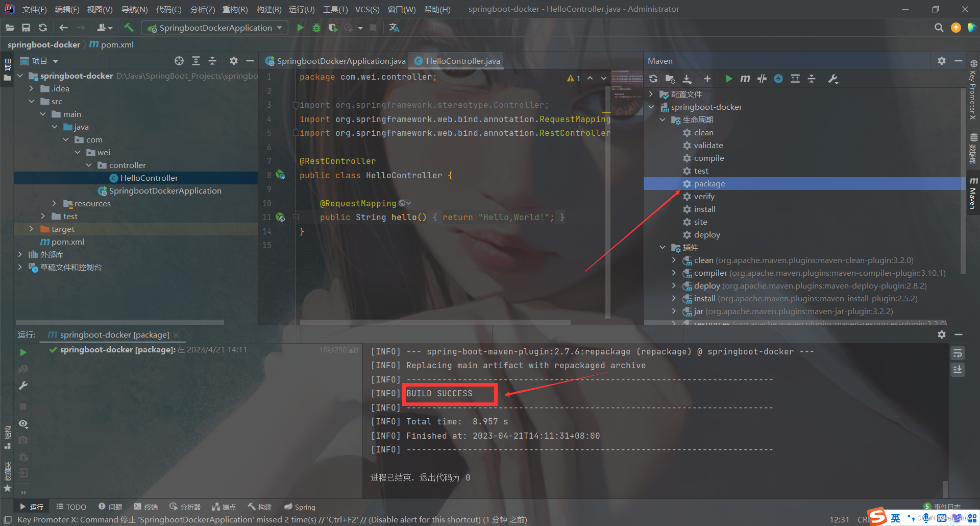The height and width of the screenshot is (526, 980).
Task: Open 问题 tool window
Action: click(110, 507)
